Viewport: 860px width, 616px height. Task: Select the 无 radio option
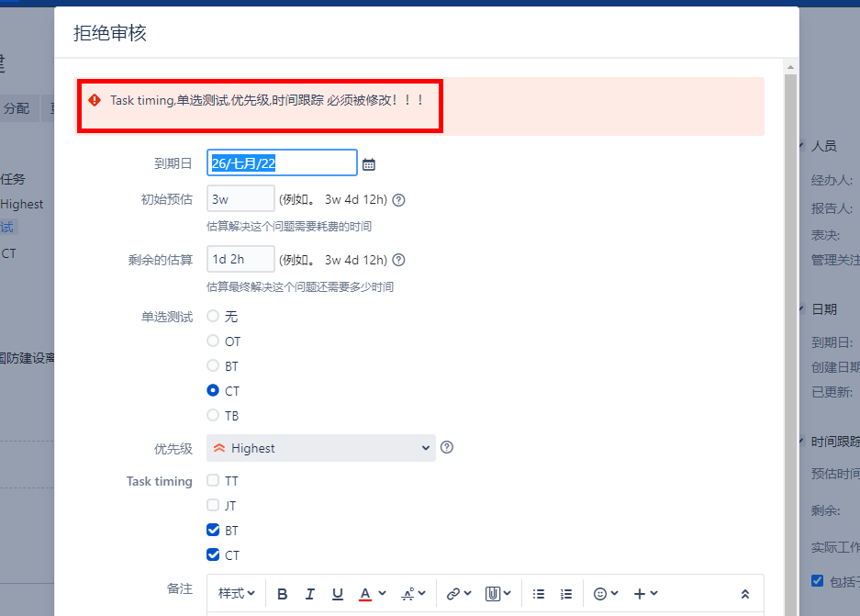coord(213,316)
